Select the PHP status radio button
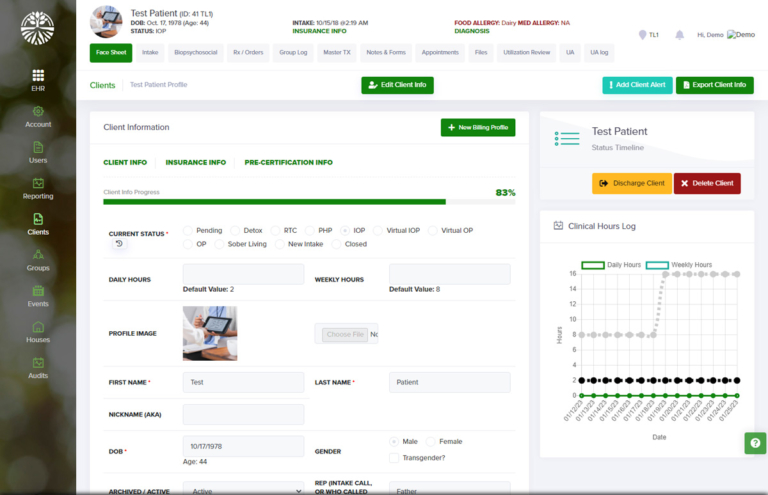 (310, 231)
